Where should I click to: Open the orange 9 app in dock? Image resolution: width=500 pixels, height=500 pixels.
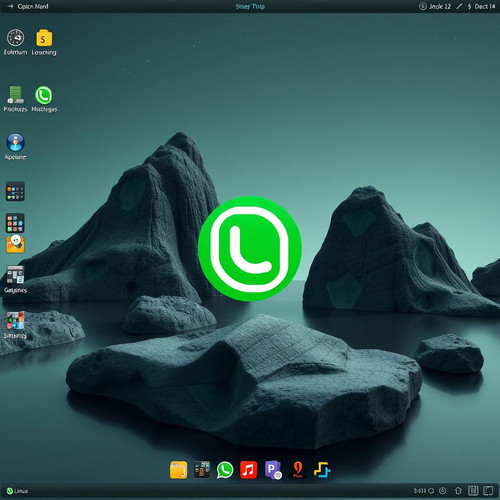click(x=298, y=470)
